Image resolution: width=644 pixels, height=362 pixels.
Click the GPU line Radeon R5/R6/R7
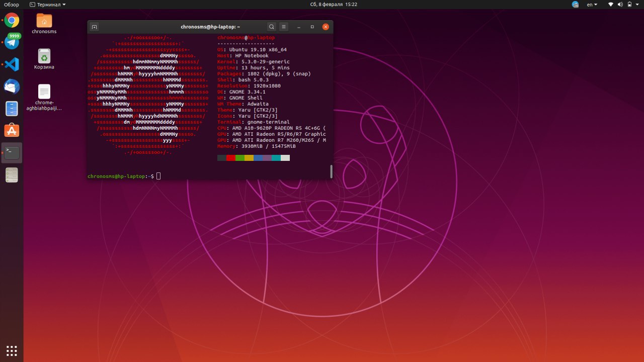click(x=272, y=134)
